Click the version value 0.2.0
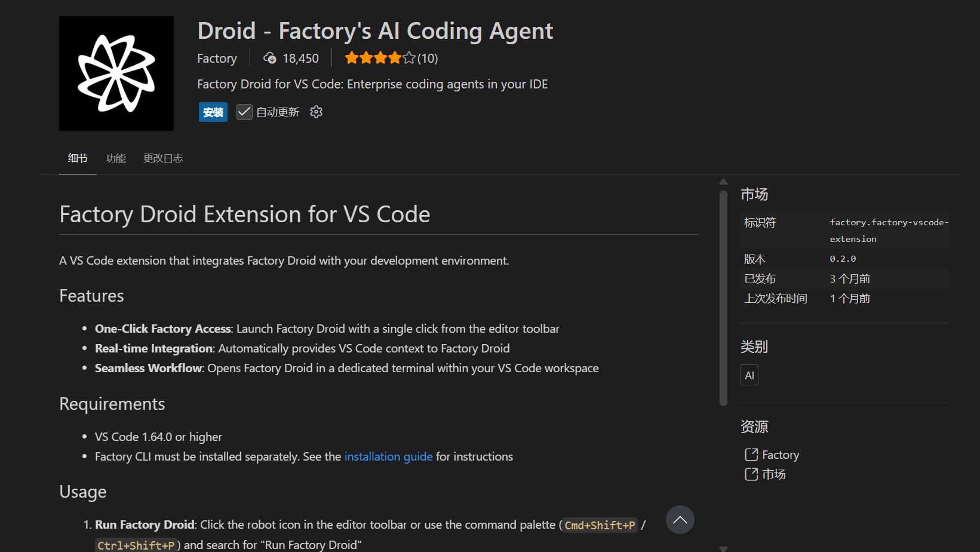The height and width of the screenshot is (552, 980). click(x=843, y=259)
